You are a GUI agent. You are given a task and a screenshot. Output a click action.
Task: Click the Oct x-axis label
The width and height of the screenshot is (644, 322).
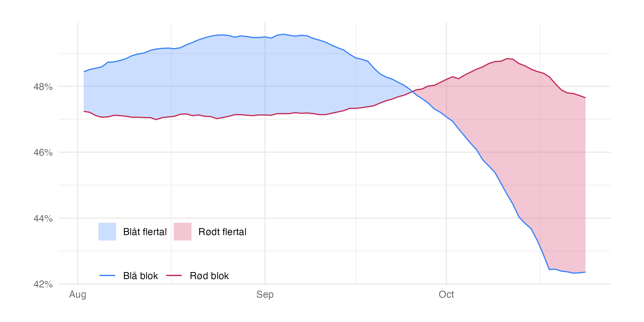(446, 294)
